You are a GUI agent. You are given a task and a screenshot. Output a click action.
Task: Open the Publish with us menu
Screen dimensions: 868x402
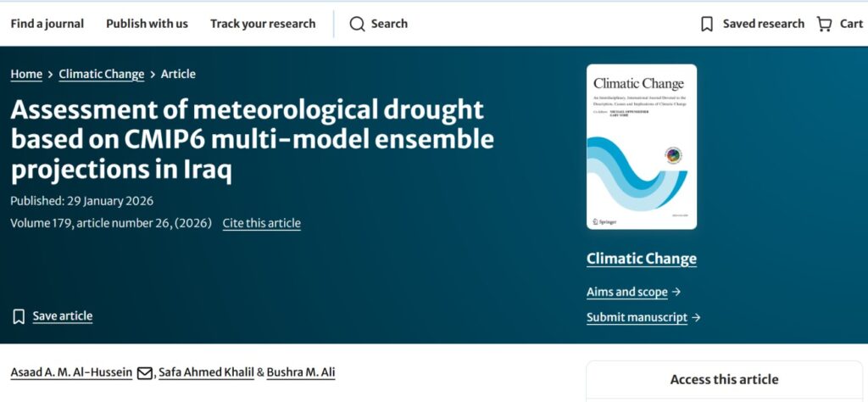(x=147, y=24)
